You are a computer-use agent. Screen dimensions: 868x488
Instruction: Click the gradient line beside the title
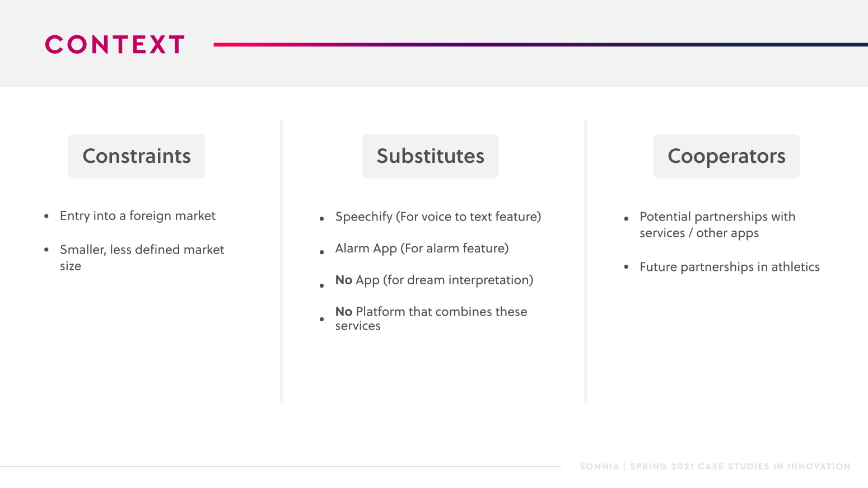541,45
